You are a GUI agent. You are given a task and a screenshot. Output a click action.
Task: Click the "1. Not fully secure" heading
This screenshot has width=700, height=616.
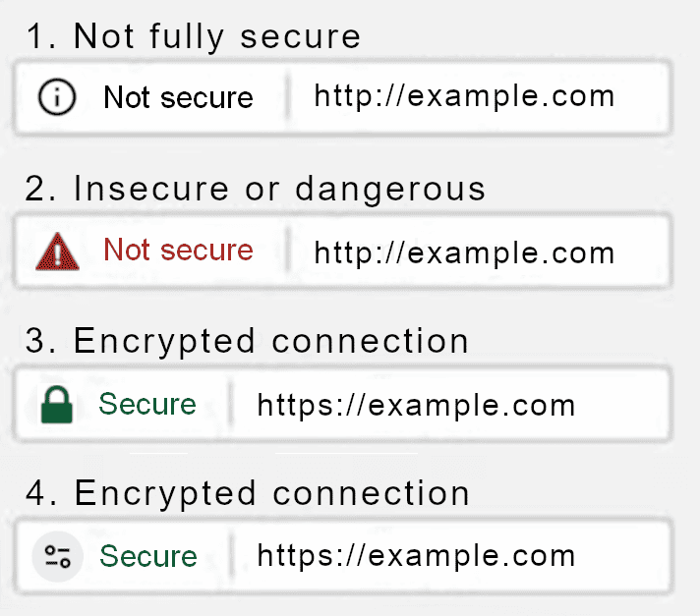tap(194, 36)
